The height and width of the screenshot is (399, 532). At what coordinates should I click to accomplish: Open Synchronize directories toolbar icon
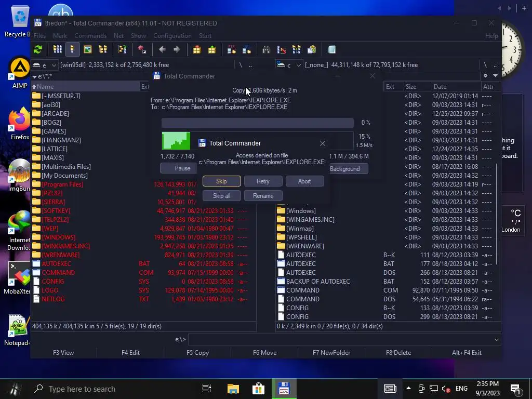(x=296, y=49)
